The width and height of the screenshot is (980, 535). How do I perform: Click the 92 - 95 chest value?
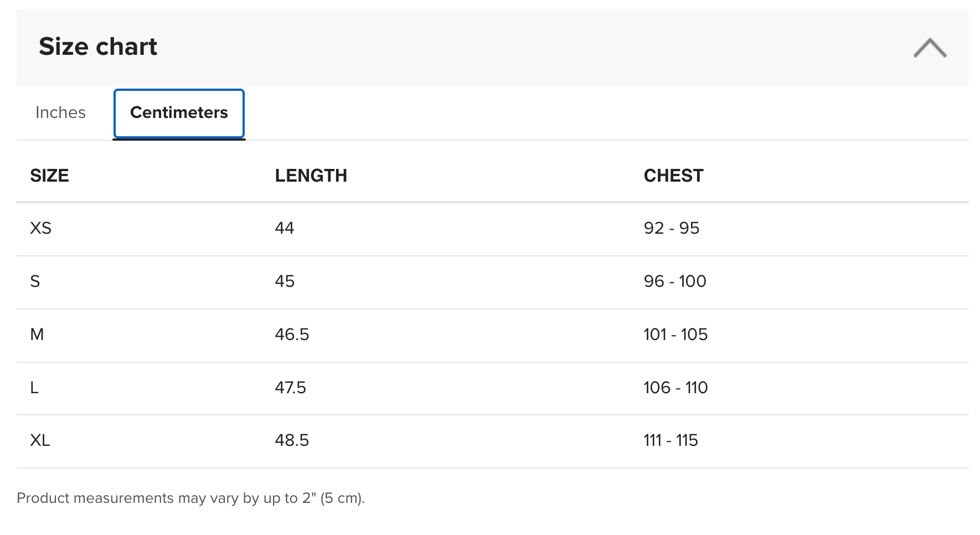(672, 228)
